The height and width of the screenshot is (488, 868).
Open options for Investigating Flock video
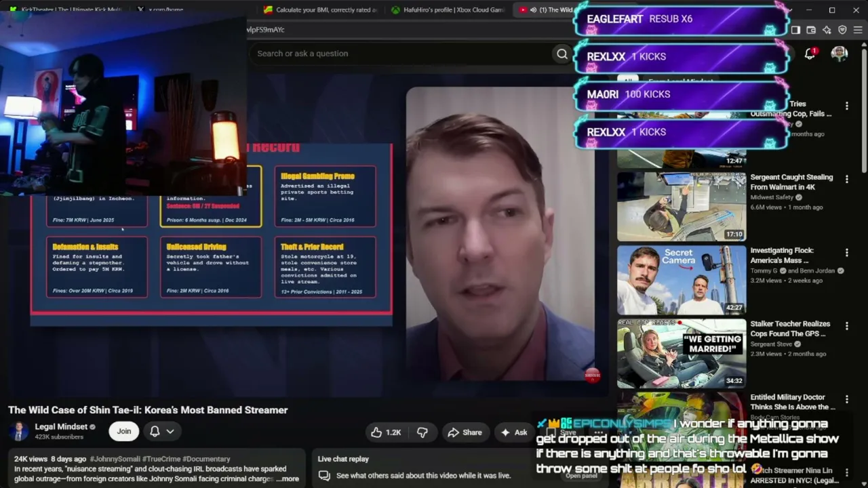(x=846, y=252)
